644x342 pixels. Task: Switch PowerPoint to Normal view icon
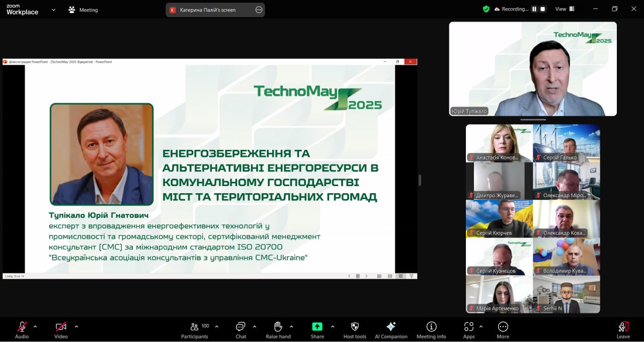pos(379,276)
